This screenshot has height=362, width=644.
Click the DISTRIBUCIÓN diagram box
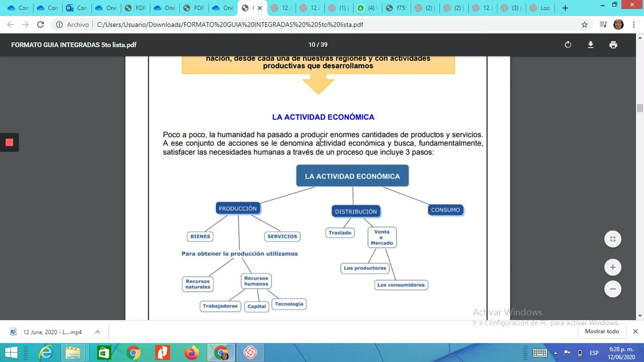click(x=356, y=212)
